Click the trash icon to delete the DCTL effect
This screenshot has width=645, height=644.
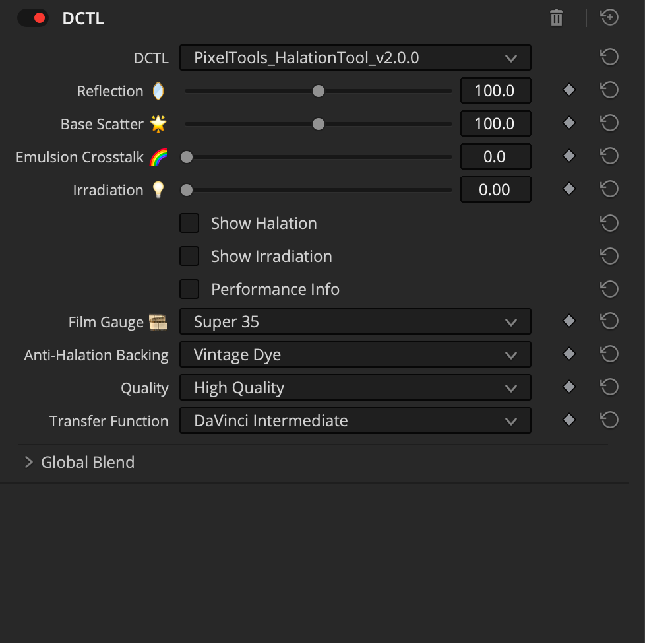coord(556,18)
